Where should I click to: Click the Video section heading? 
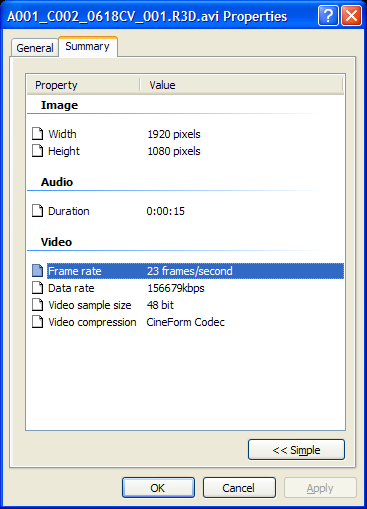tap(56, 242)
